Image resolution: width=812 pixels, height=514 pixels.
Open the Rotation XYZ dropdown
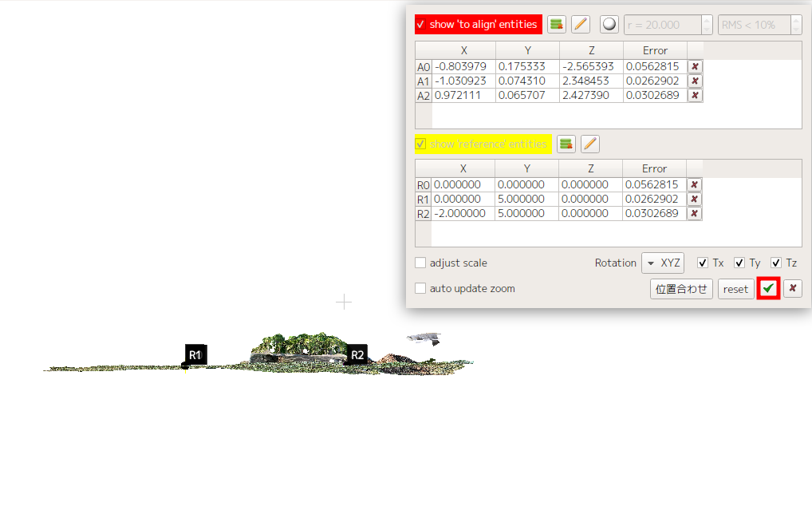click(663, 263)
